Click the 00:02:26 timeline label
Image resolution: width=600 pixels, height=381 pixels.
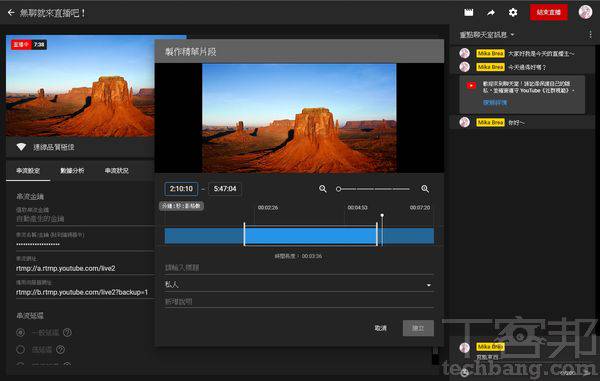click(x=268, y=207)
